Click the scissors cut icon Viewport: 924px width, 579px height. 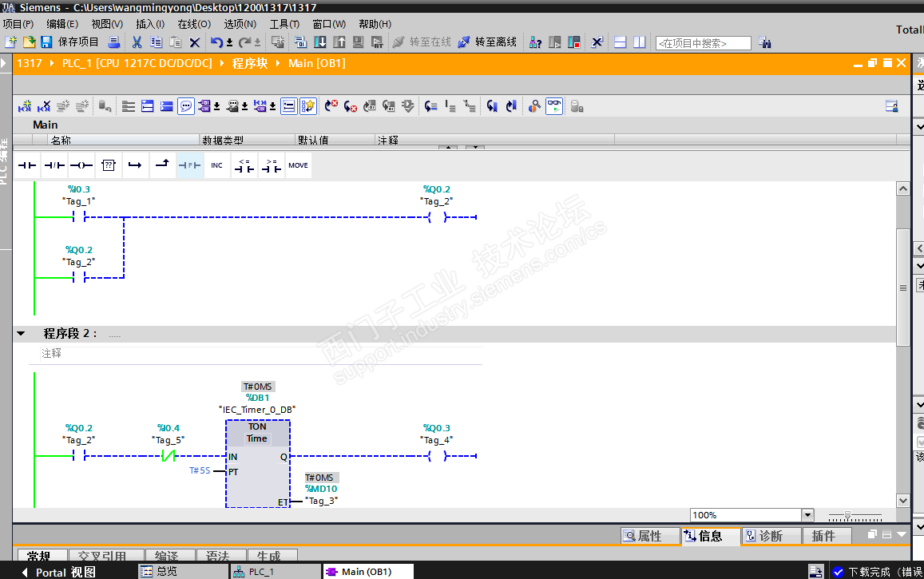pos(137,42)
